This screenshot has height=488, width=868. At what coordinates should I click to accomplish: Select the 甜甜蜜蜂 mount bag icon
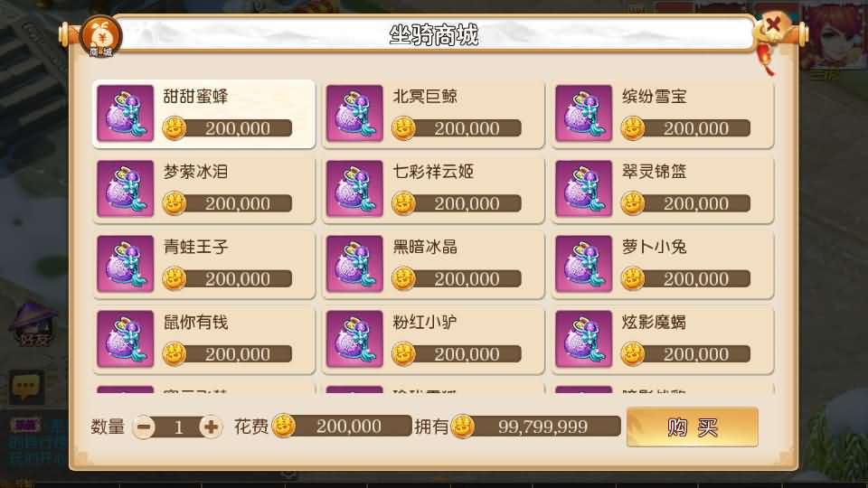125,114
